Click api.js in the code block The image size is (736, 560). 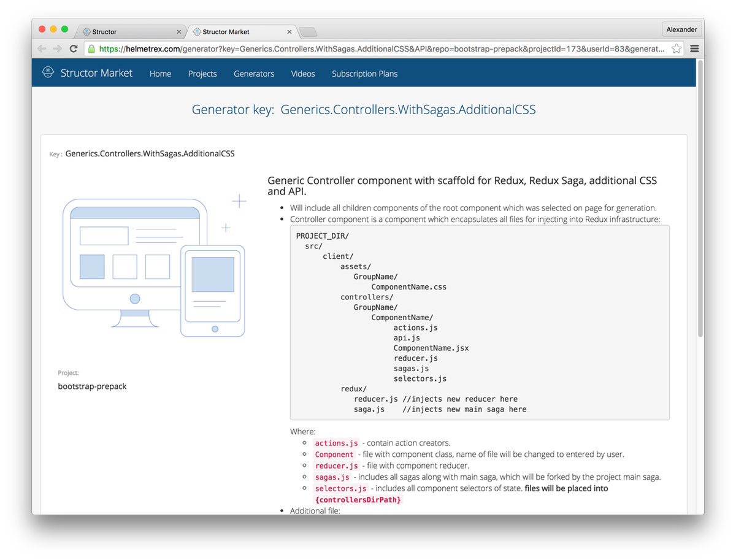point(407,338)
